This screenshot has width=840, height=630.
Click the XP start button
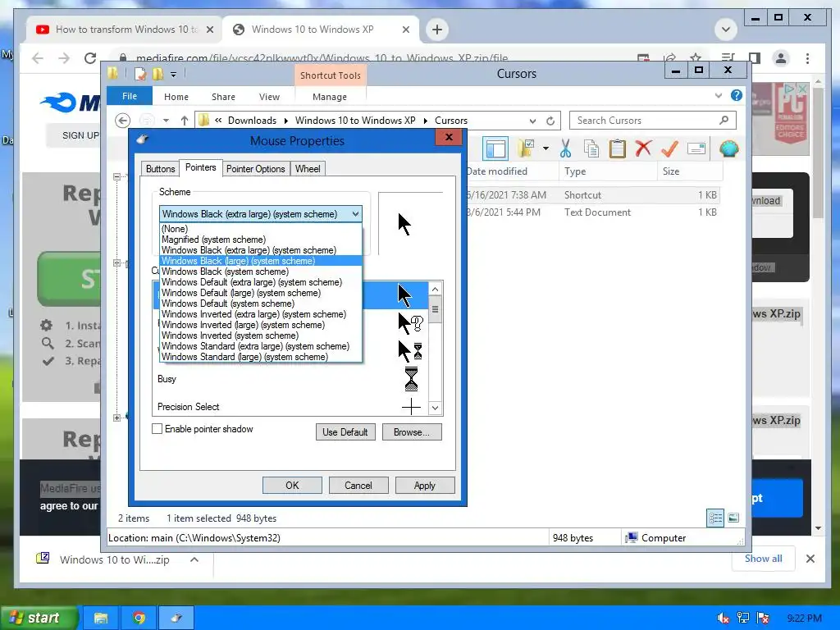point(39,619)
